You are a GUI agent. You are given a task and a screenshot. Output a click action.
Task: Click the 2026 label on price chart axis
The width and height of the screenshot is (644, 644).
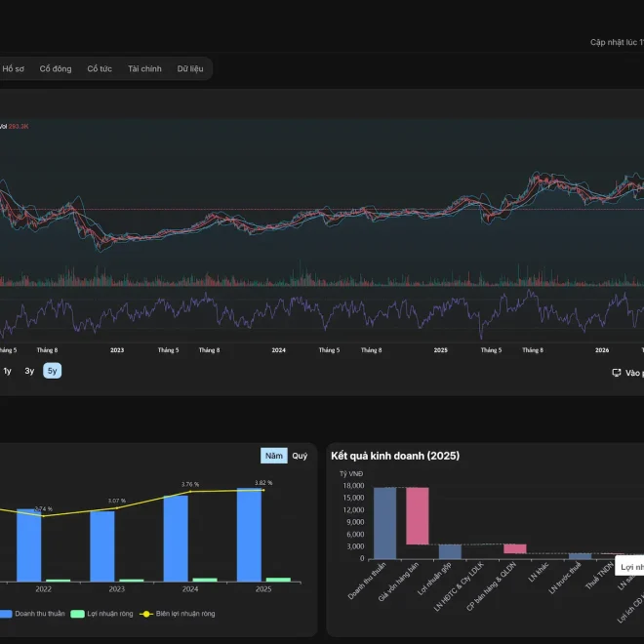(602, 350)
